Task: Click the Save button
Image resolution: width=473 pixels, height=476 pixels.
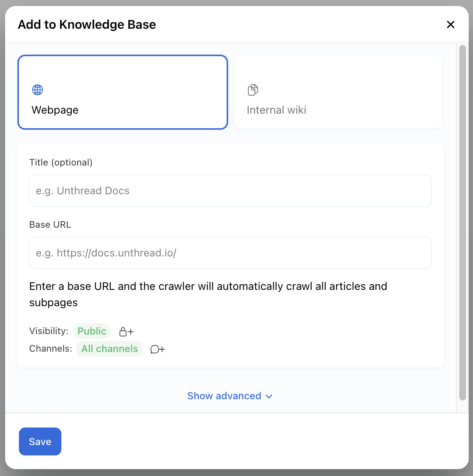Action: coord(40,441)
